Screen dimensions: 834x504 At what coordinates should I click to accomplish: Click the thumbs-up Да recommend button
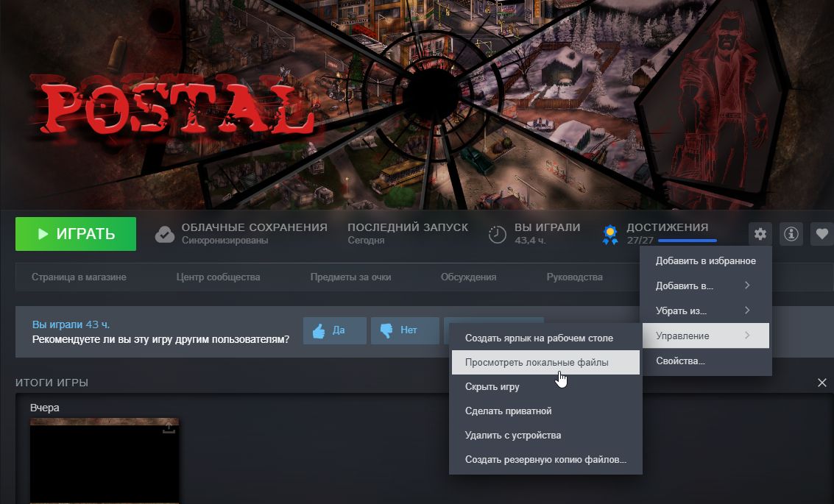(335, 330)
